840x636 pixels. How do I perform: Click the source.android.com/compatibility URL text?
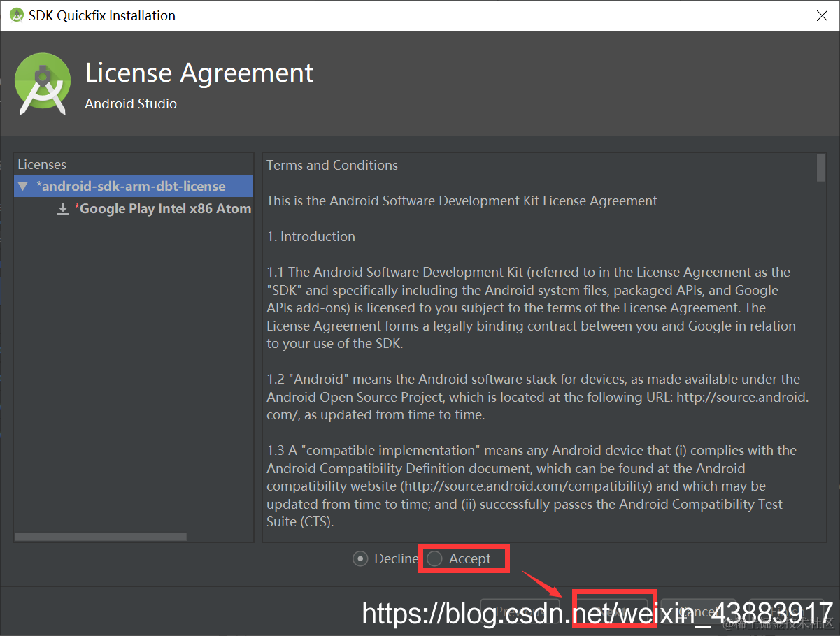coord(527,486)
